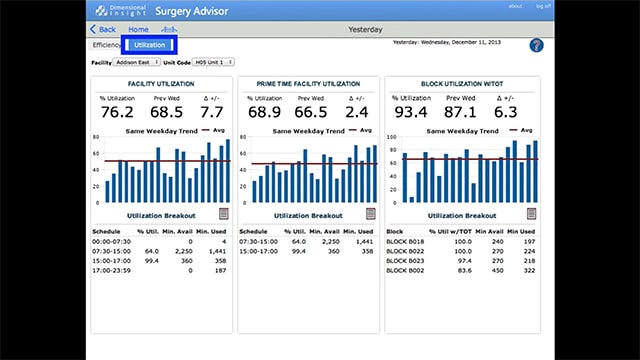Click the log off link

point(543,6)
